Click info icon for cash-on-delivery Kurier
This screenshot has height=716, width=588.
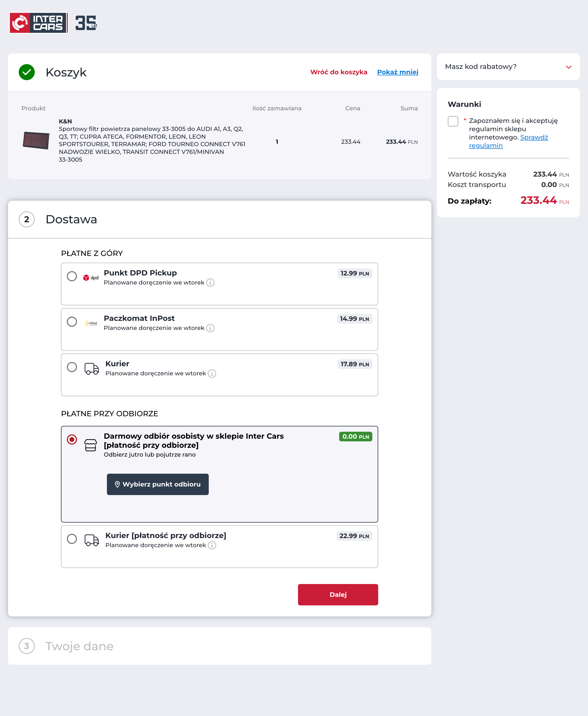[x=212, y=545]
